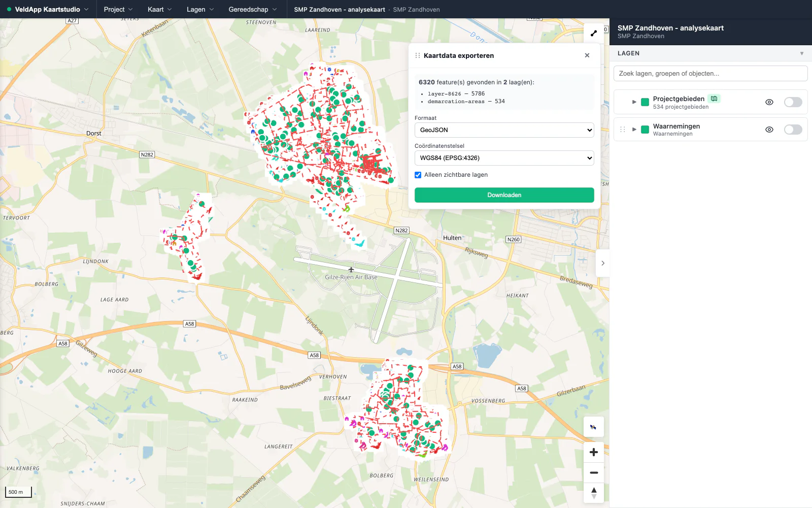Image resolution: width=812 pixels, height=508 pixels.
Task: Click the Downloaden button
Action: pos(504,195)
